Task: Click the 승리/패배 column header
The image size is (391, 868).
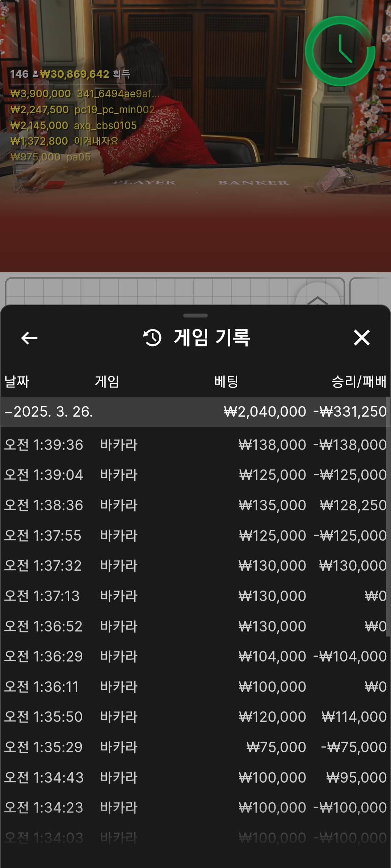Action: coord(359,382)
